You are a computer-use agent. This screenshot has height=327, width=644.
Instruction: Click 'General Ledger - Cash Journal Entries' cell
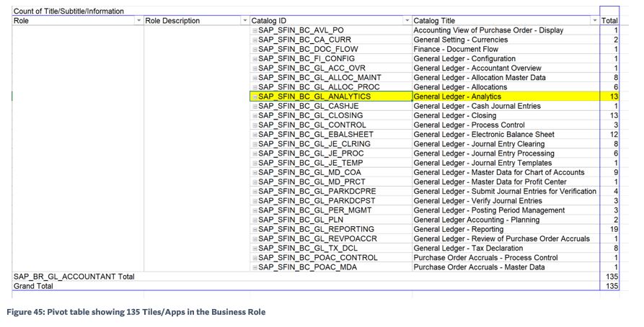pos(506,107)
